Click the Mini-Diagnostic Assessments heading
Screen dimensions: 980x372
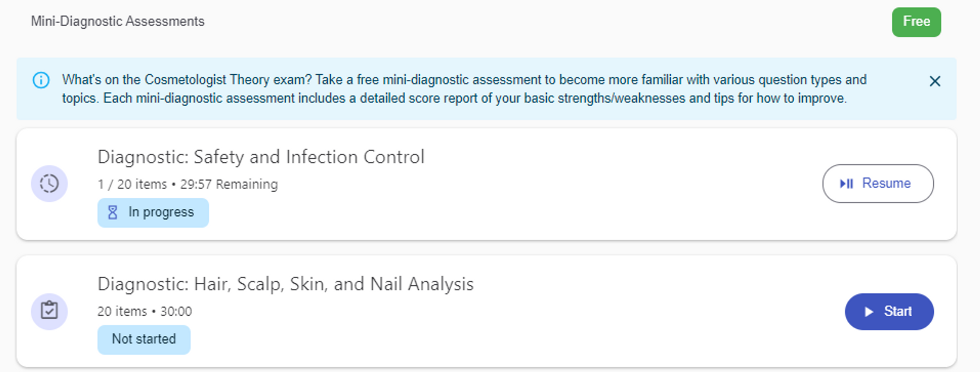click(x=118, y=21)
